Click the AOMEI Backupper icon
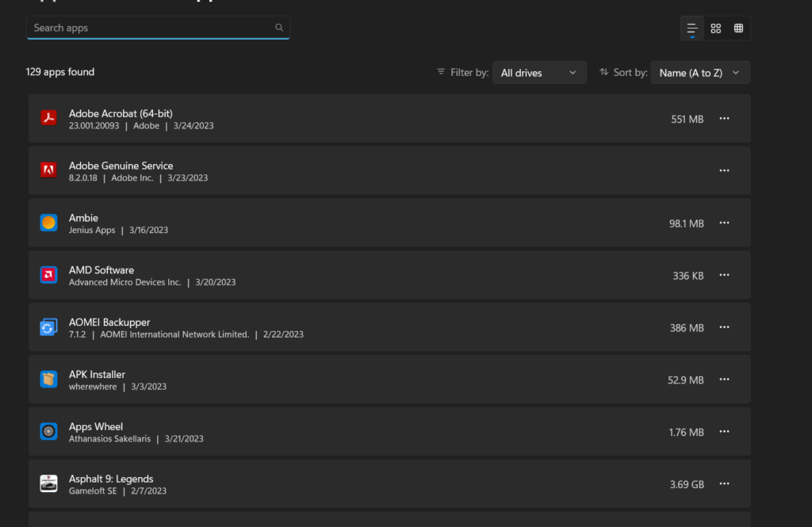Image resolution: width=812 pixels, height=527 pixels. tap(48, 327)
